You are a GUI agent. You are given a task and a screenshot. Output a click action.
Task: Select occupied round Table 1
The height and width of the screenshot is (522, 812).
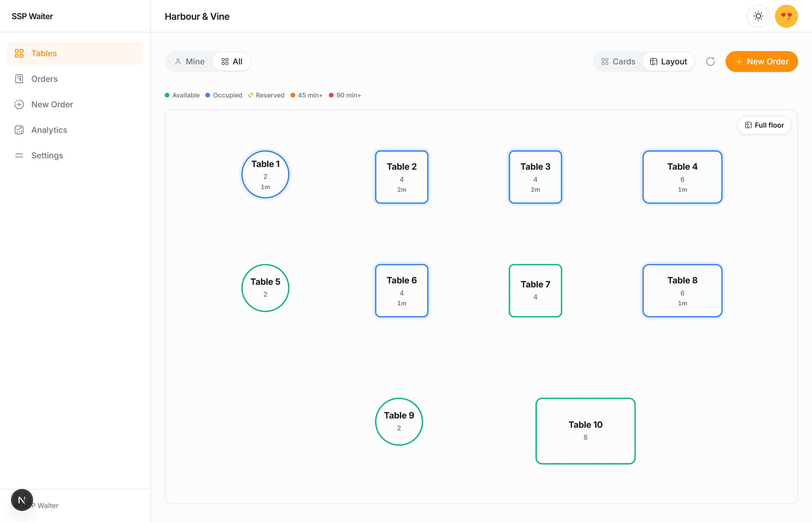[265, 174]
